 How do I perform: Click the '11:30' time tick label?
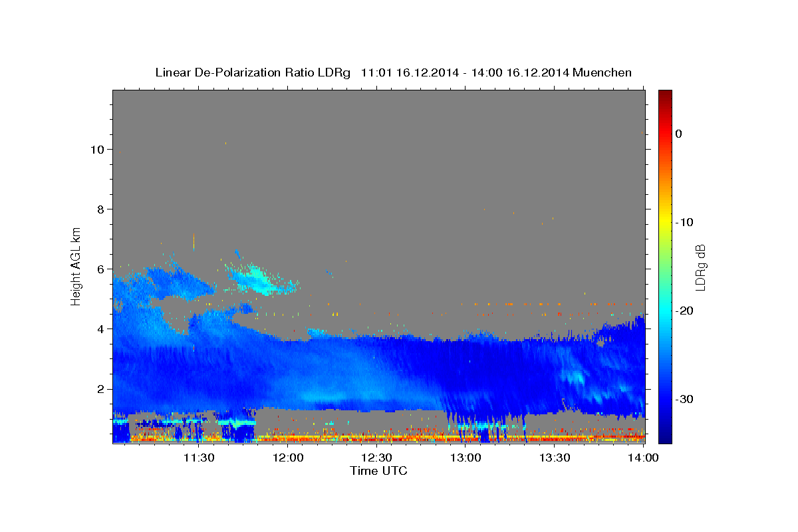pos(198,458)
